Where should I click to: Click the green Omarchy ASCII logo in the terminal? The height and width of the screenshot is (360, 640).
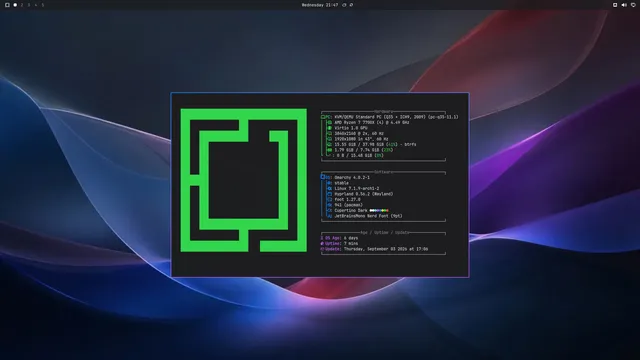pyautogui.click(x=244, y=180)
